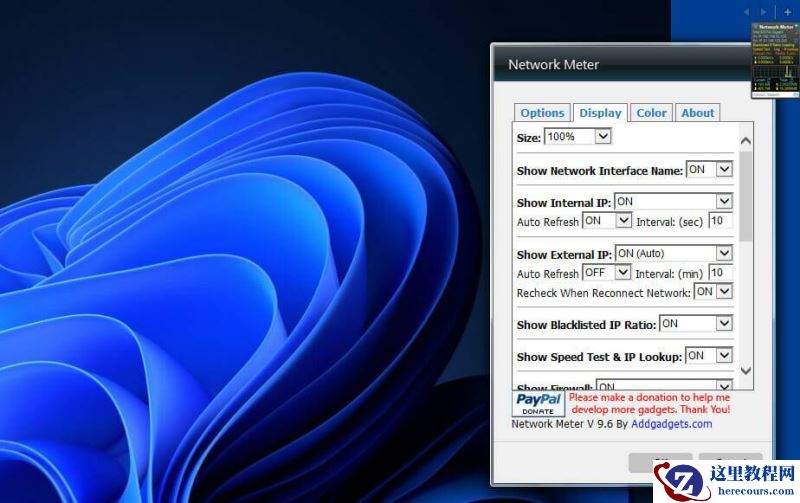Open the Show Speed Test & IP Lookup dropdown

pyautogui.click(x=709, y=356)
